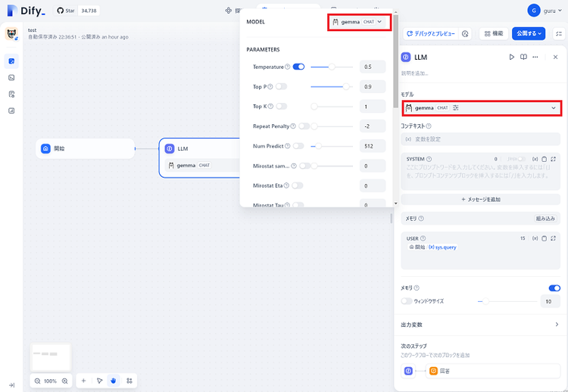Select the pointer mode tool
This screenshot has width=568, height=392.
(x=100, y=381)
